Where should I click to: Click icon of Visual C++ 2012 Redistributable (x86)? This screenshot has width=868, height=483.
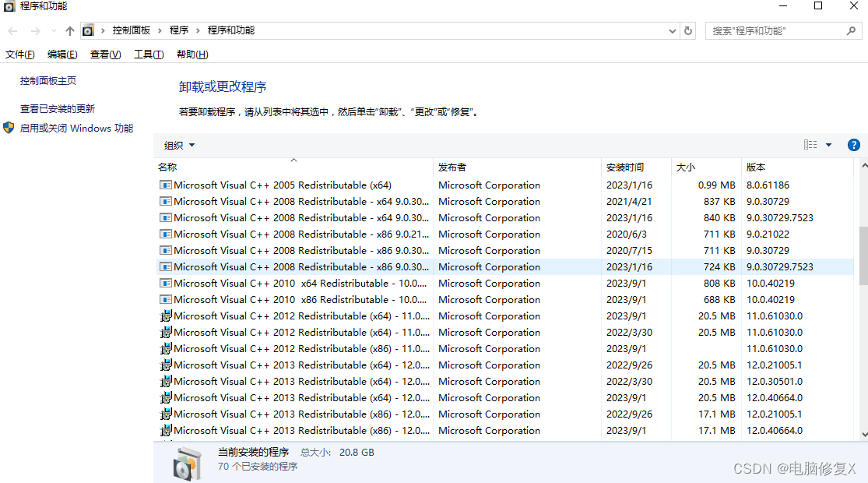[x=166, y=348]
